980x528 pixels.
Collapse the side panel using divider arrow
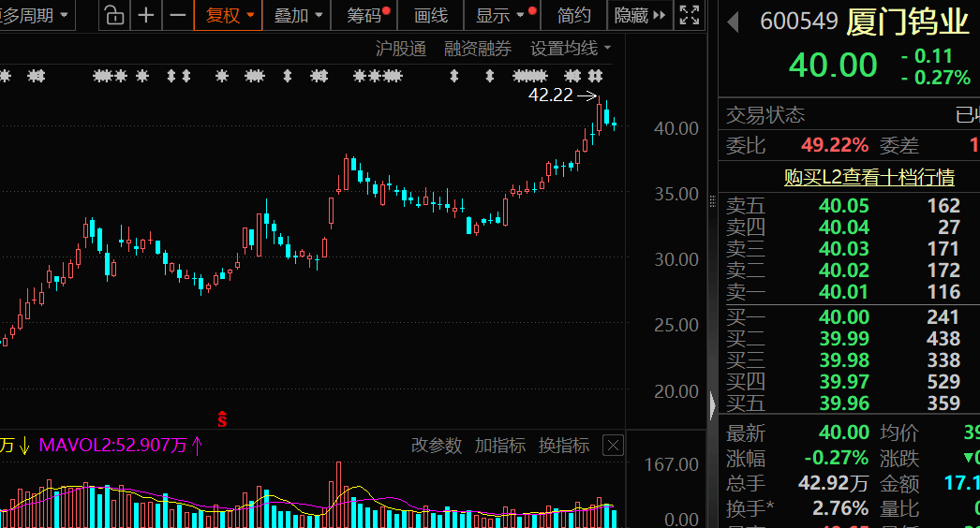(713, 405)
